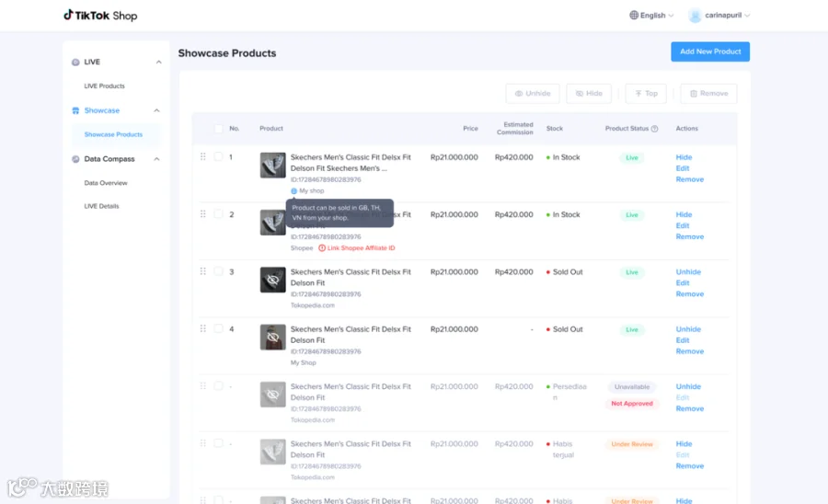Open the carinapuril account dropdown

tap(719, 16)
